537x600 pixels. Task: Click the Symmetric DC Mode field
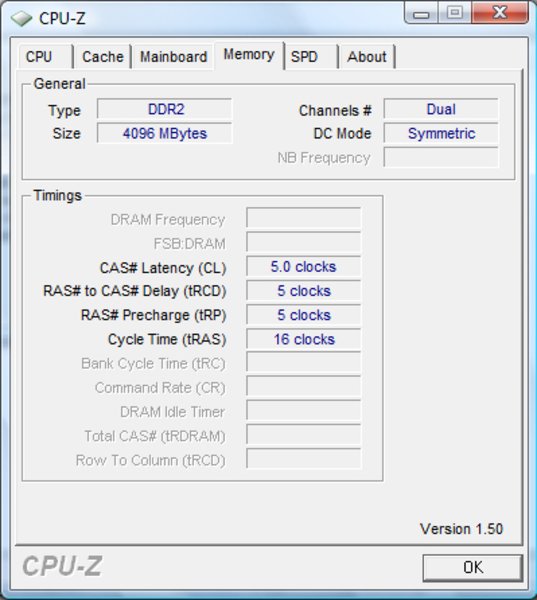pos(441,133)
